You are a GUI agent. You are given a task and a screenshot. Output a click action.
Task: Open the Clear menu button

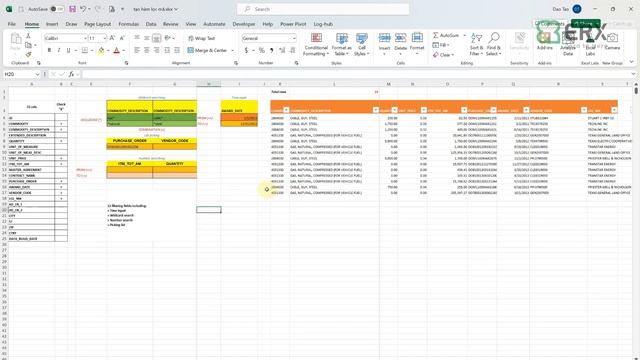point(442,55)
